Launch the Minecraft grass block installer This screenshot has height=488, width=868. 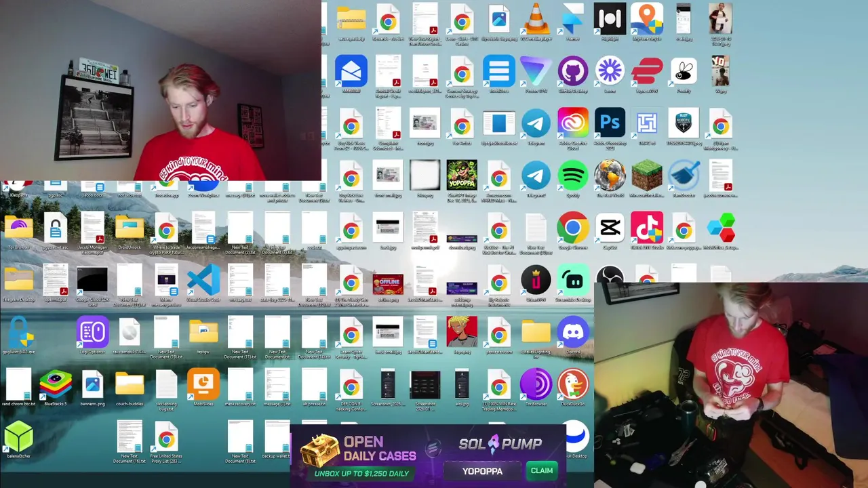[x=646, y=176]
